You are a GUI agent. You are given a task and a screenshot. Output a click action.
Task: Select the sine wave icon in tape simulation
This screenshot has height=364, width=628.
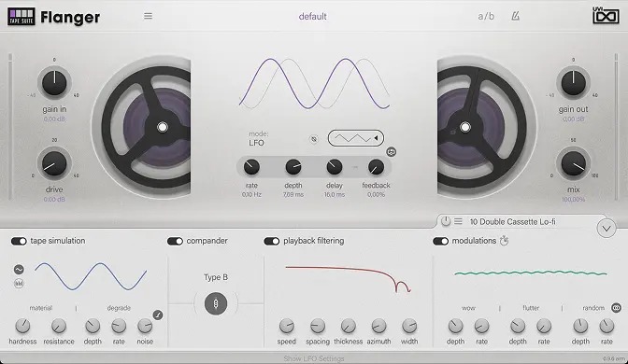[x=19, y=270]
